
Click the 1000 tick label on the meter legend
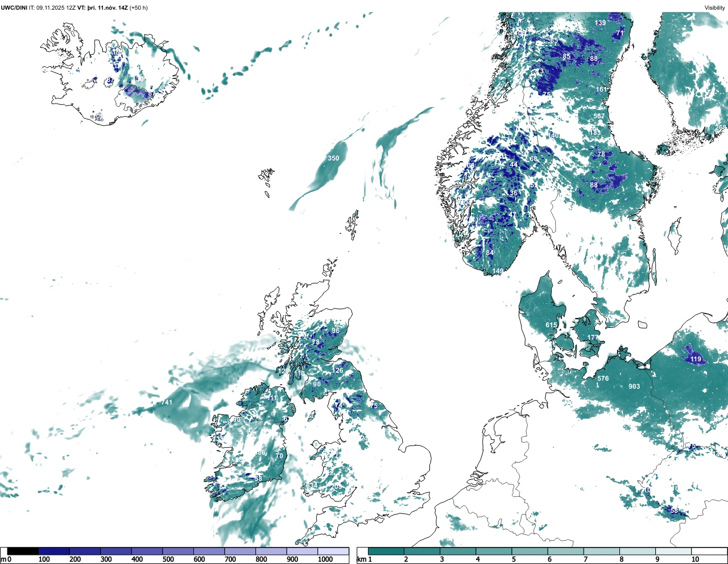[x=325, y=559]
